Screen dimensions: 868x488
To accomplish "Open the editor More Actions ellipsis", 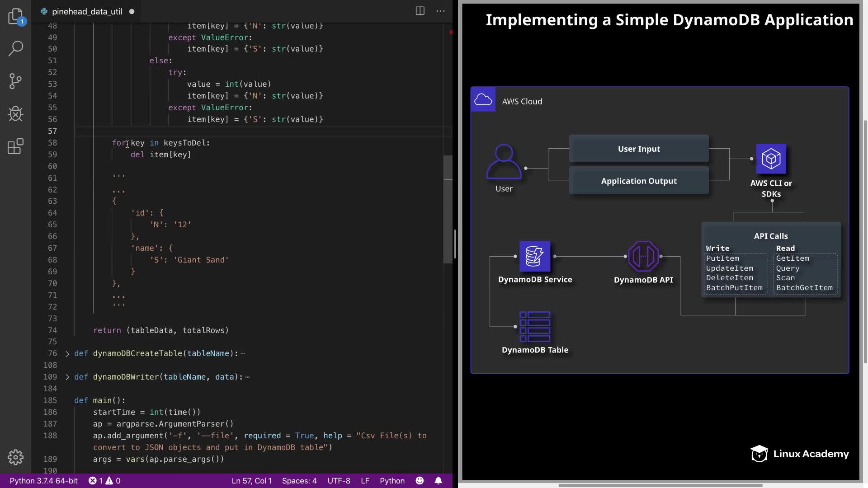I will pyautogui.click(x=440, y=11).
